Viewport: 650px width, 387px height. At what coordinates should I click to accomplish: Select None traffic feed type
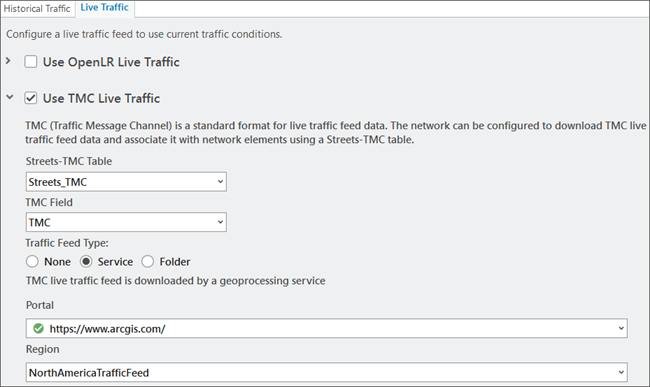pos(32,262)
